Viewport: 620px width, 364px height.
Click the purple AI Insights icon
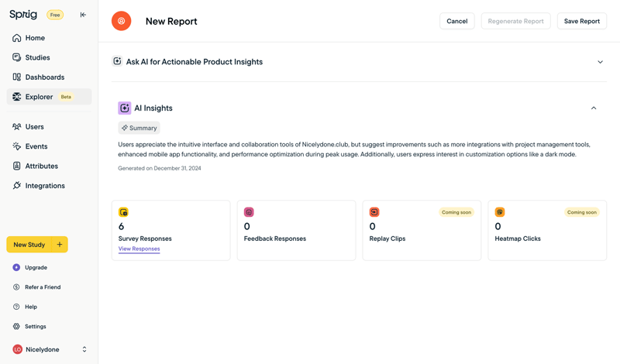pyautogui.click(x=125, y=108)
